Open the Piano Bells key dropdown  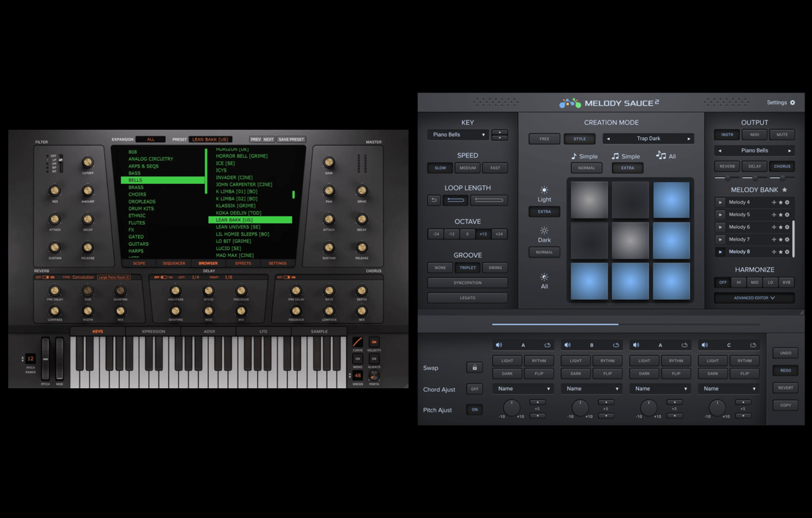point(457,135)
